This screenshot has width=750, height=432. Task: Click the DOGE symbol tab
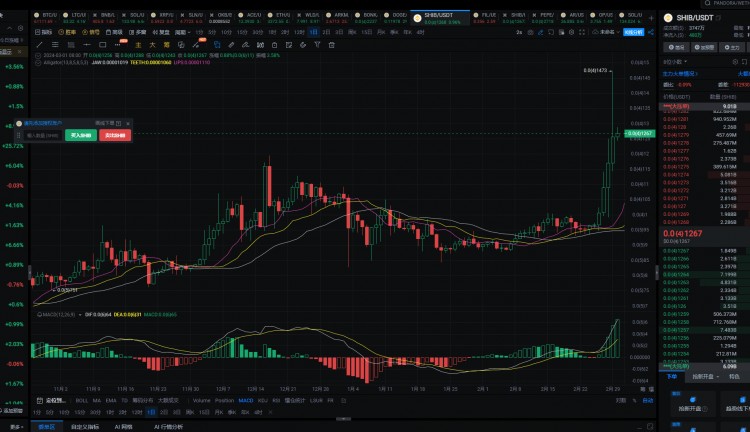[x=395, y=18]
